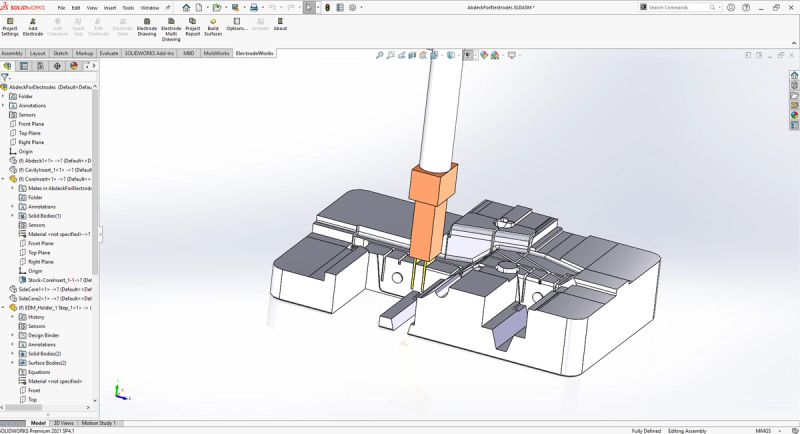The image size is (800, 434).
Task: Open File Properties icon in the title toolbar
Action: coord(340,8)
